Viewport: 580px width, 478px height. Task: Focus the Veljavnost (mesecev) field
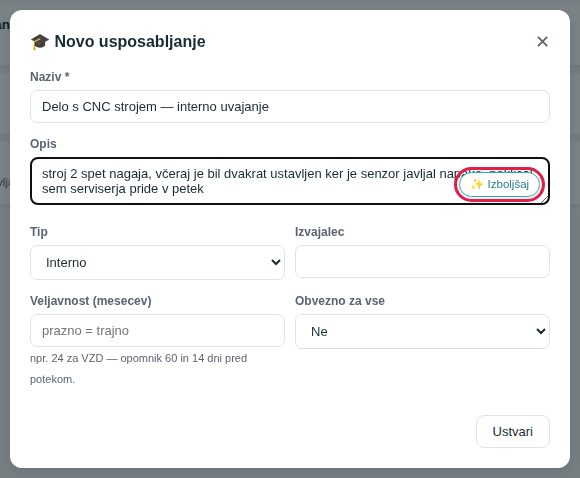pyautogui.click(x=157, y=331)
